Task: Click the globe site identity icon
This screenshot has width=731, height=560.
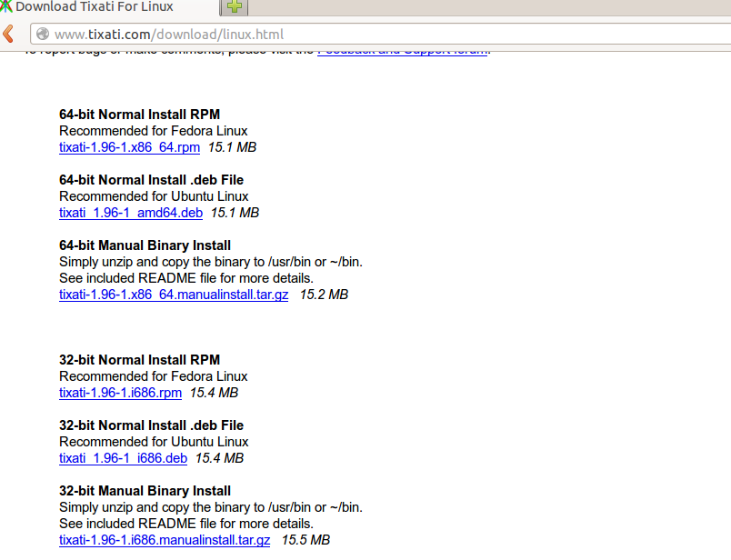Action: (43, 34)
